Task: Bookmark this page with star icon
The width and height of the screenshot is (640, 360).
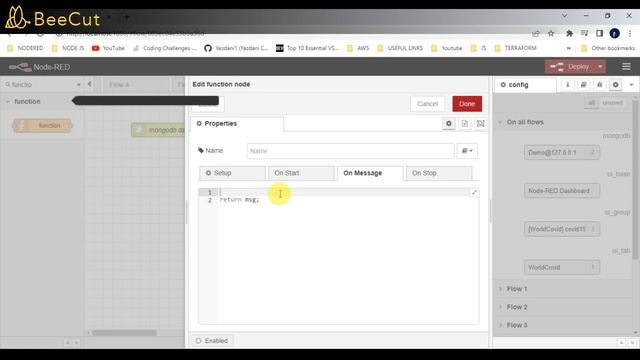Action: point(551,33)
